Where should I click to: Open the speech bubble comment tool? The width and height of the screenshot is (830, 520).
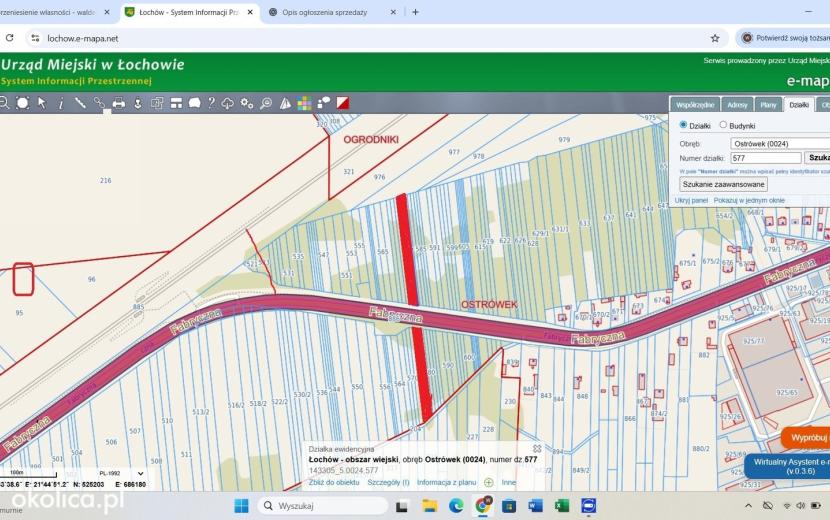195,103
